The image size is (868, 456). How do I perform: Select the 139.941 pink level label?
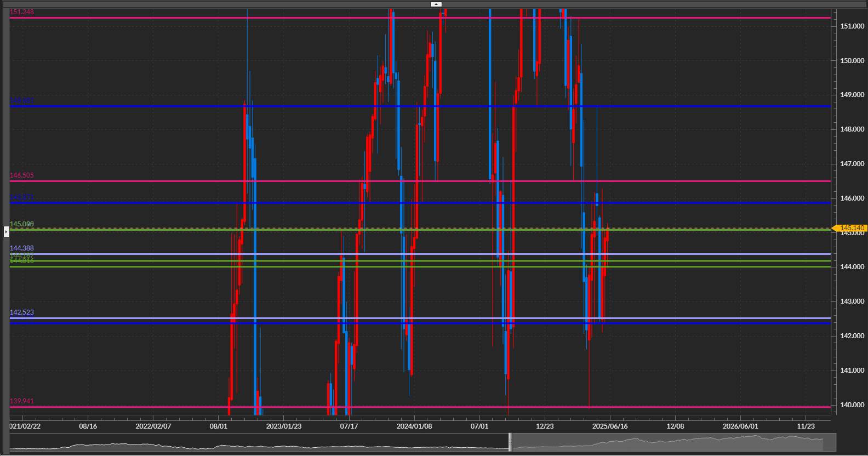point(22,401)
